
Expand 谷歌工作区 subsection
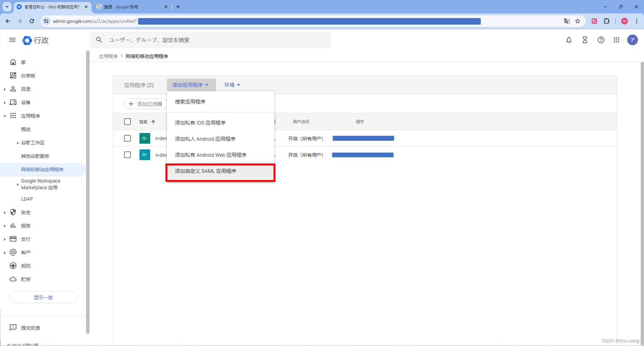[x=18, y=143]
